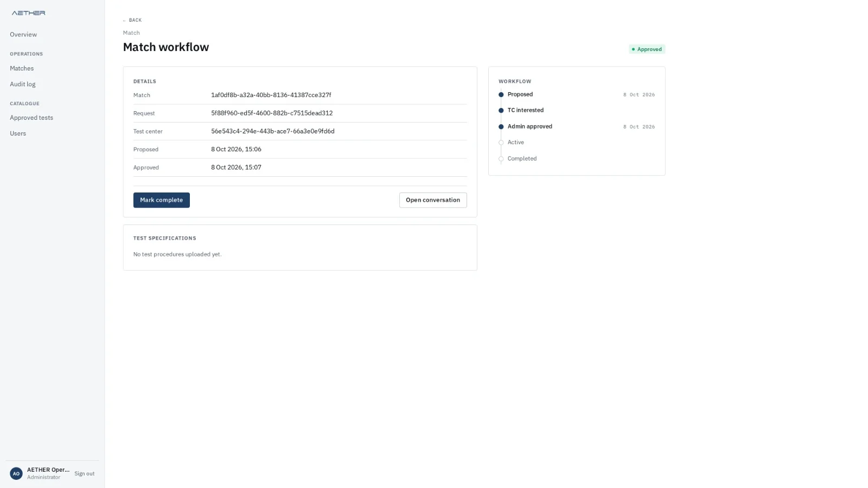Viewport: 868px width, 488px height.
Task: Select match ID 1af0df8b-a32a-40bb-8136-41387cce327f
Action: (x=271, y=95)
